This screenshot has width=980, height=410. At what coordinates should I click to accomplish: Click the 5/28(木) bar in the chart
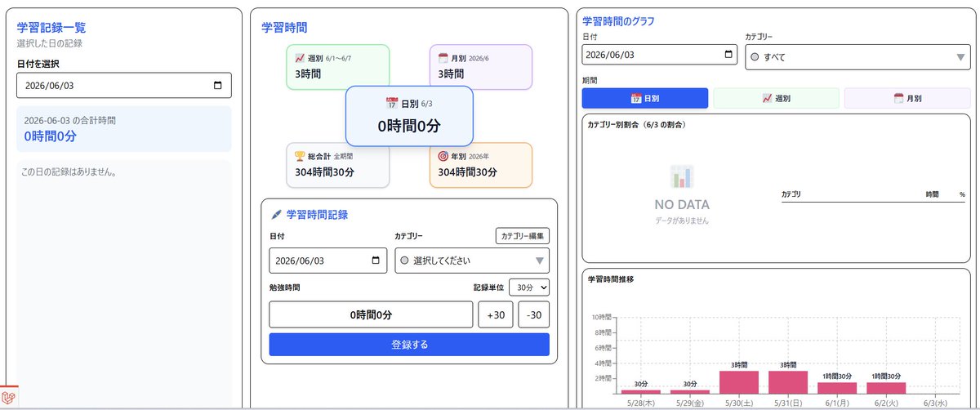point(640,391)
